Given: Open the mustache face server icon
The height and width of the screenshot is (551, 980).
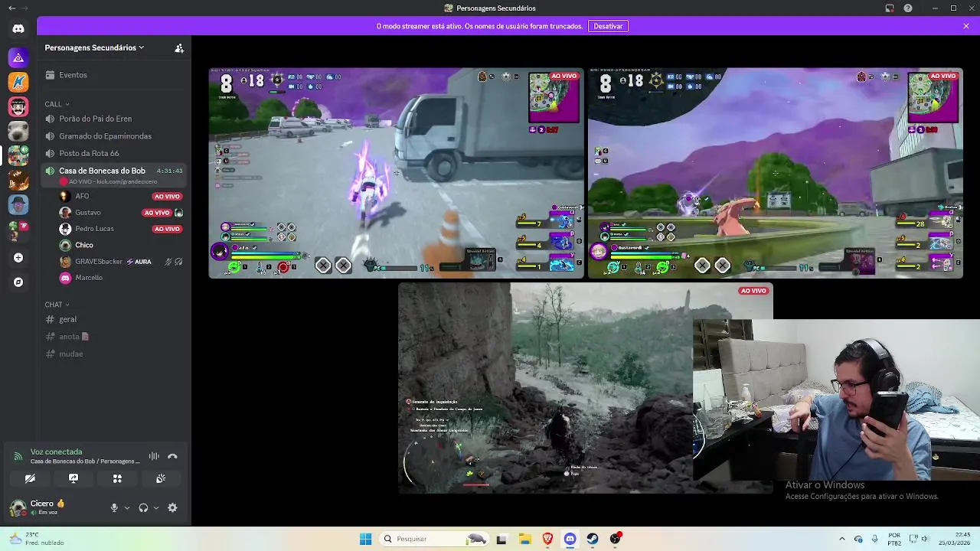Looking at the screenshot, I should pos(18,106).
